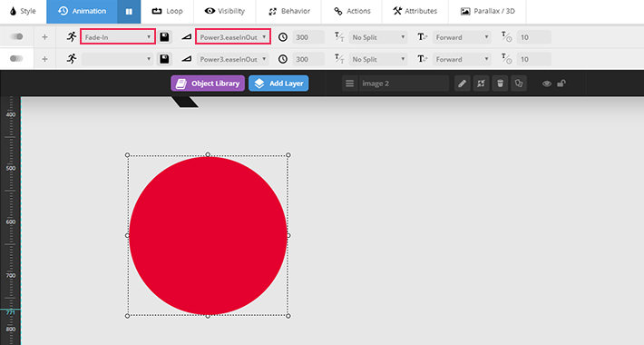Open the Parallax / 3D tab
The image size is (644, 345).
(x=487, y=11)
